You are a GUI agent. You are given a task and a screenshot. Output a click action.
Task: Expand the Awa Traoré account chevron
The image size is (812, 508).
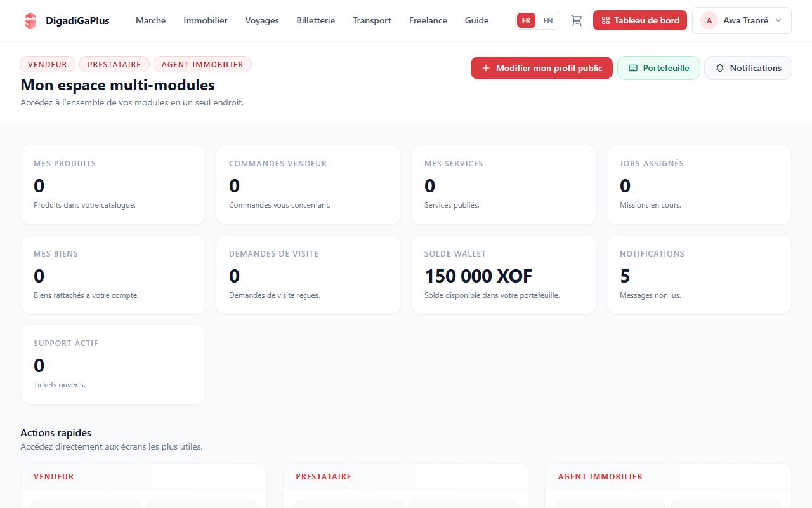[778, 20]
